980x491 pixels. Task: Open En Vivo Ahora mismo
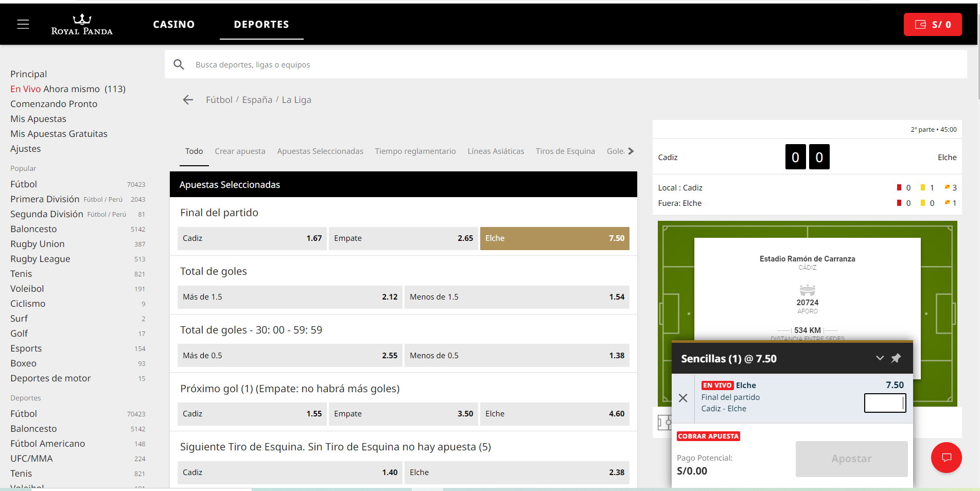tap(68, 89)
